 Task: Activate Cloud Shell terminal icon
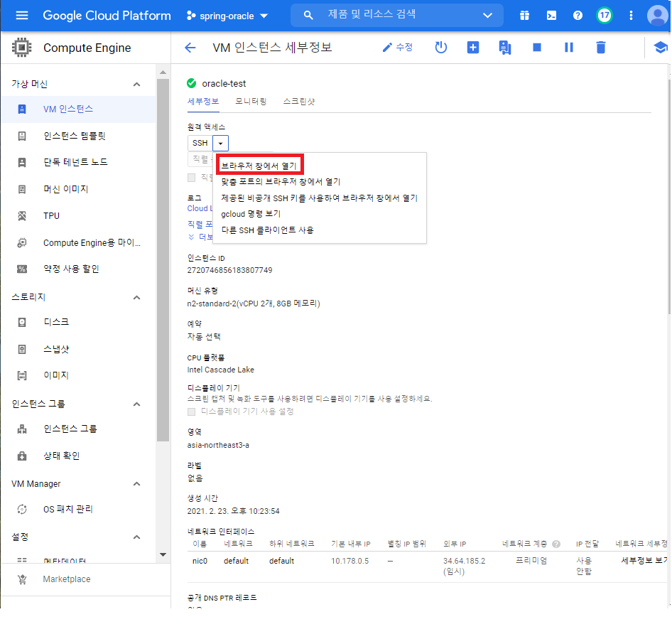(551, 16)
